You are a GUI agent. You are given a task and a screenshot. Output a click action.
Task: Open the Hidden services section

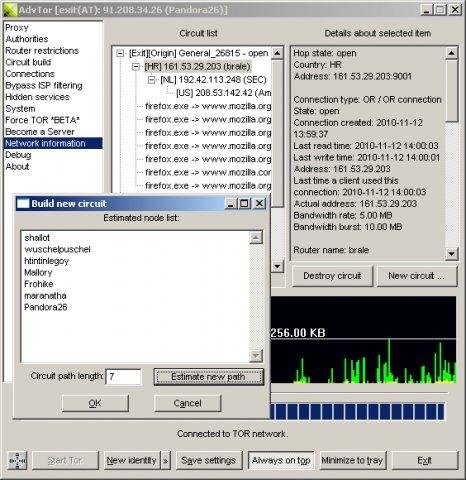[37, 97]
